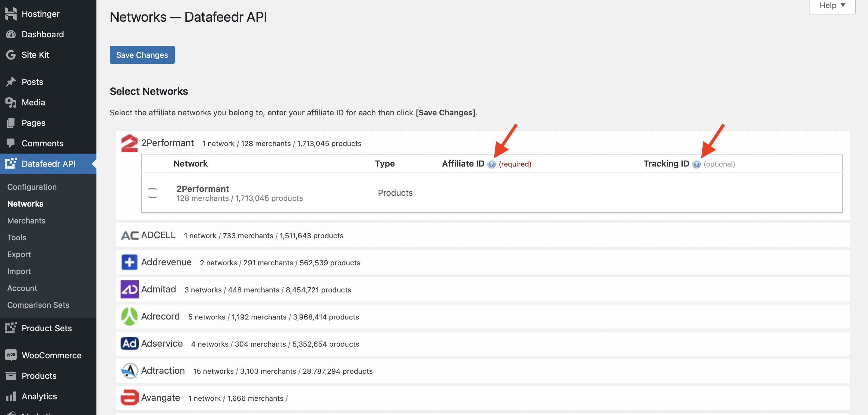Enable the 2Performant network checkbox

pos(152,193)
